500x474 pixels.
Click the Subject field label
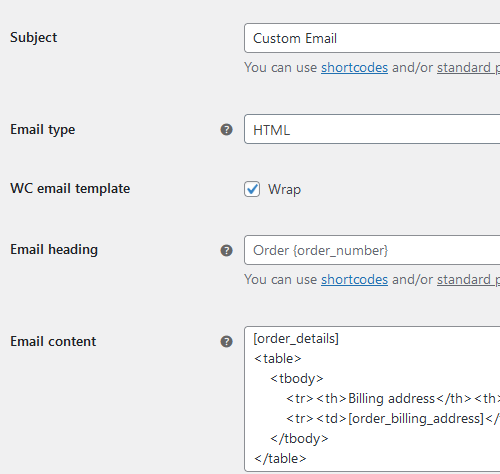pyautogui.click(x=33, y=38)
